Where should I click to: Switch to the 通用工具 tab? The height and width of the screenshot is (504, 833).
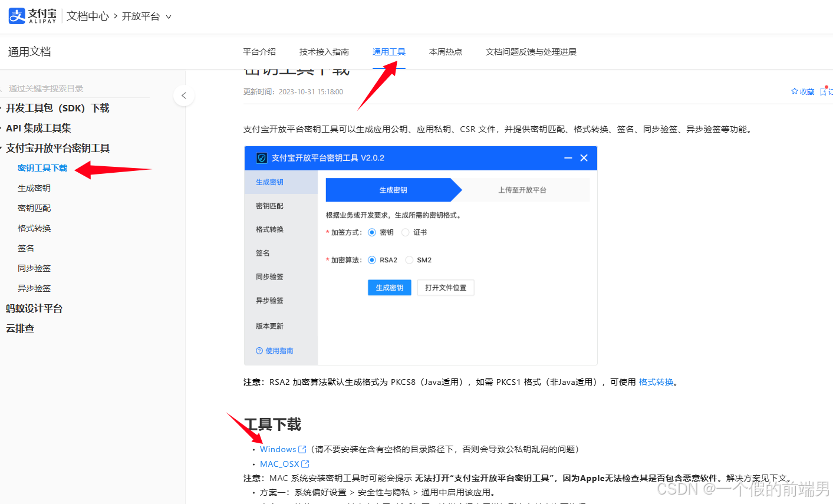pos(389,52)
